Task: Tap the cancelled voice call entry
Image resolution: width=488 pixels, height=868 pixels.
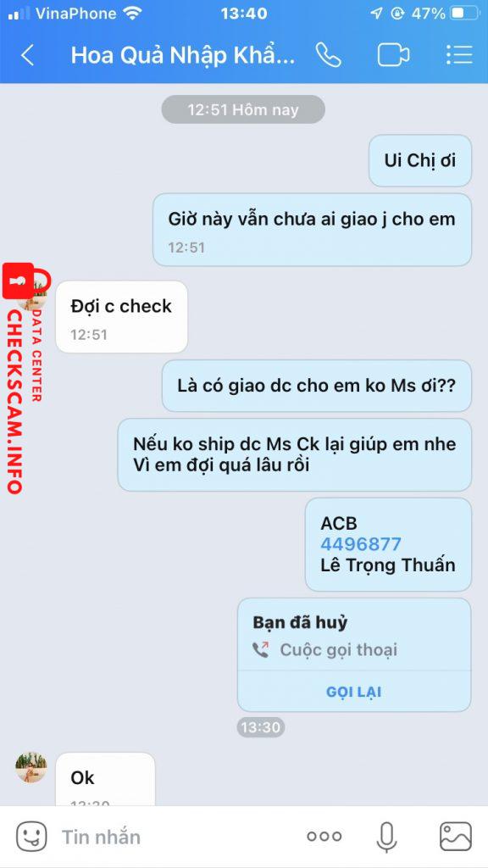Action: 354,655
